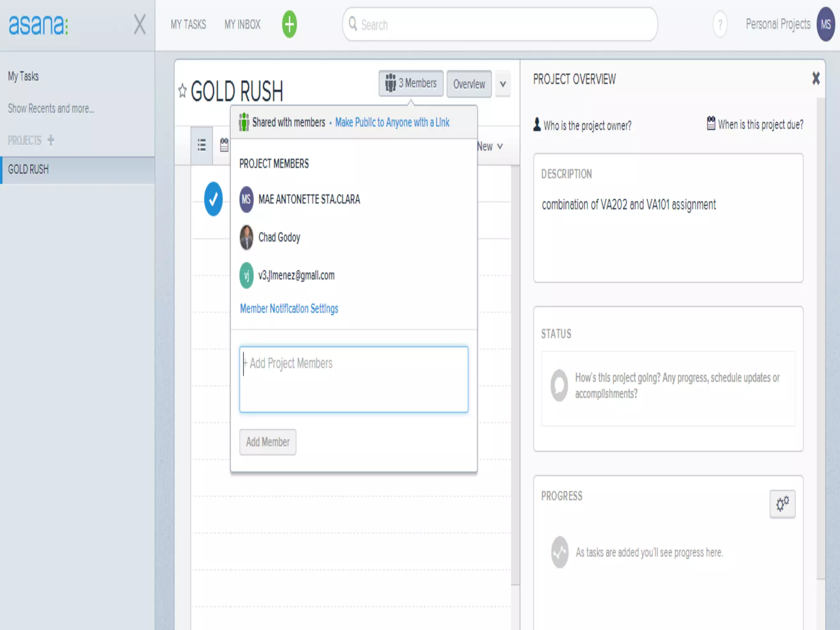Star the GOLD RUSH project
The width and height of the screenshot is (840, 630).
click(x=183, y=91)
